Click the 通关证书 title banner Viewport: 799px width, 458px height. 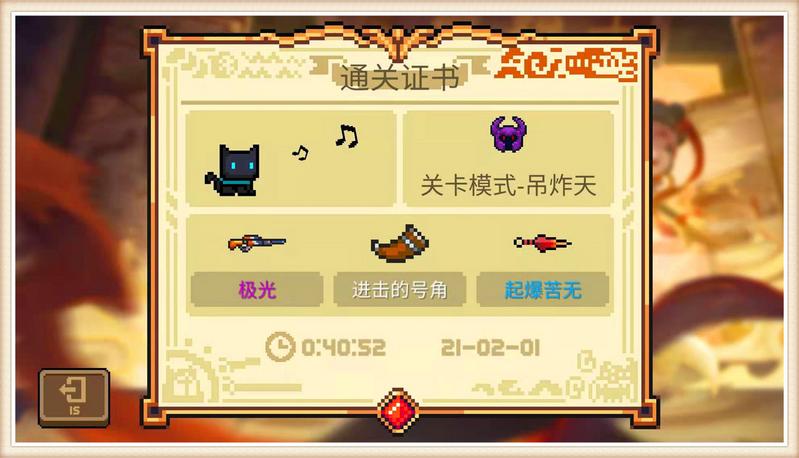coord(400,77)
